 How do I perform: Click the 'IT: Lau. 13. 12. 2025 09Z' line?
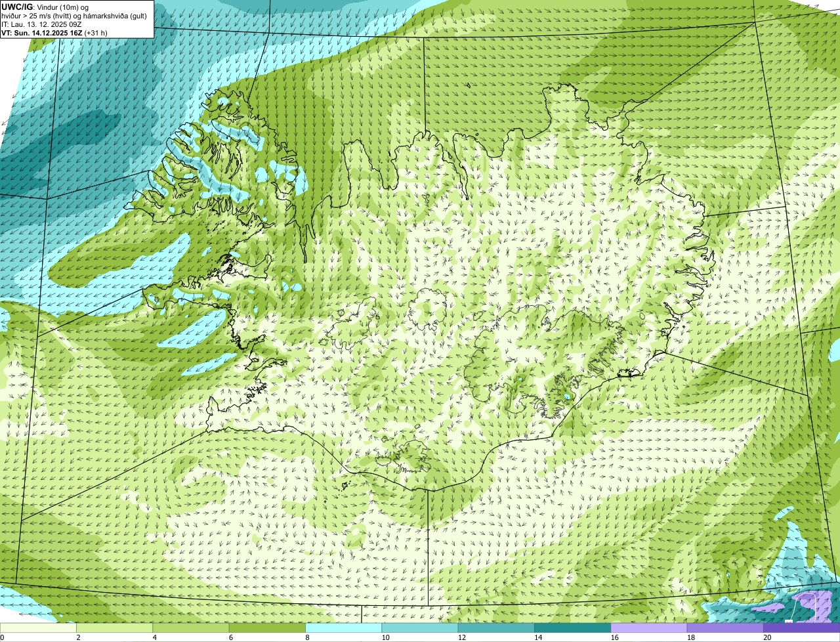click(41, 24)
